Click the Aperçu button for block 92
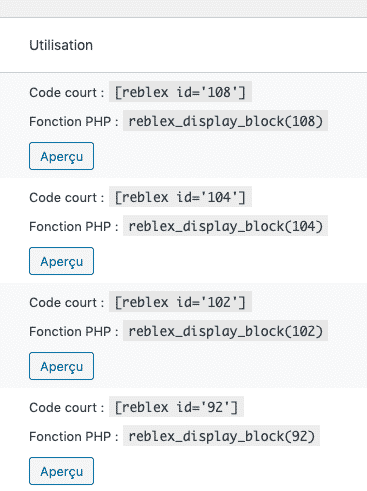The image size is (367, 491). [x=61, y=471]
